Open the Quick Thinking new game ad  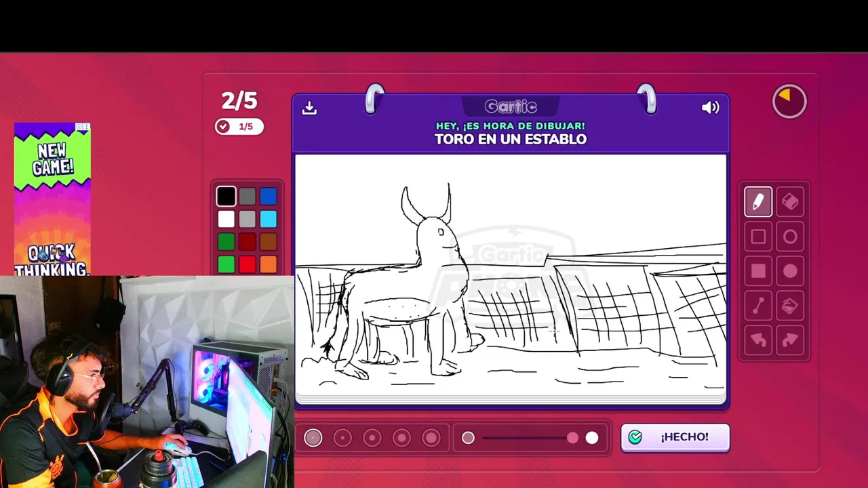click(52, 199)
